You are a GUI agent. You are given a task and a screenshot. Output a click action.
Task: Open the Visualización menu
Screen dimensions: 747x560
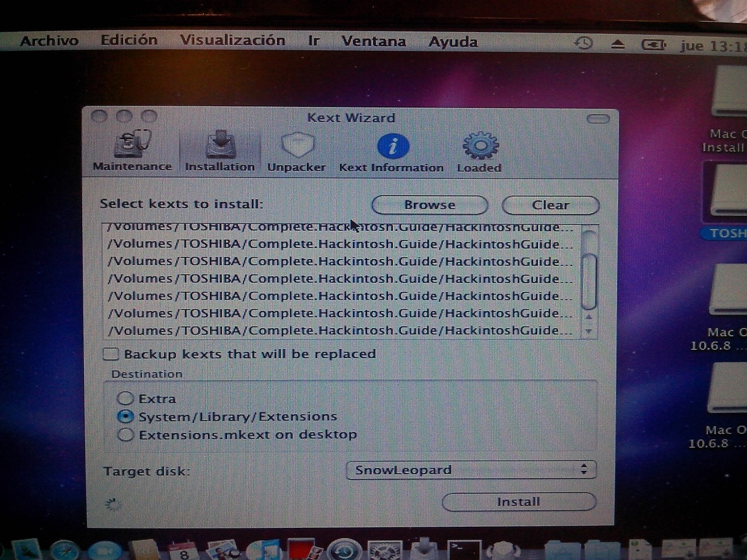(x=232, y=40)
